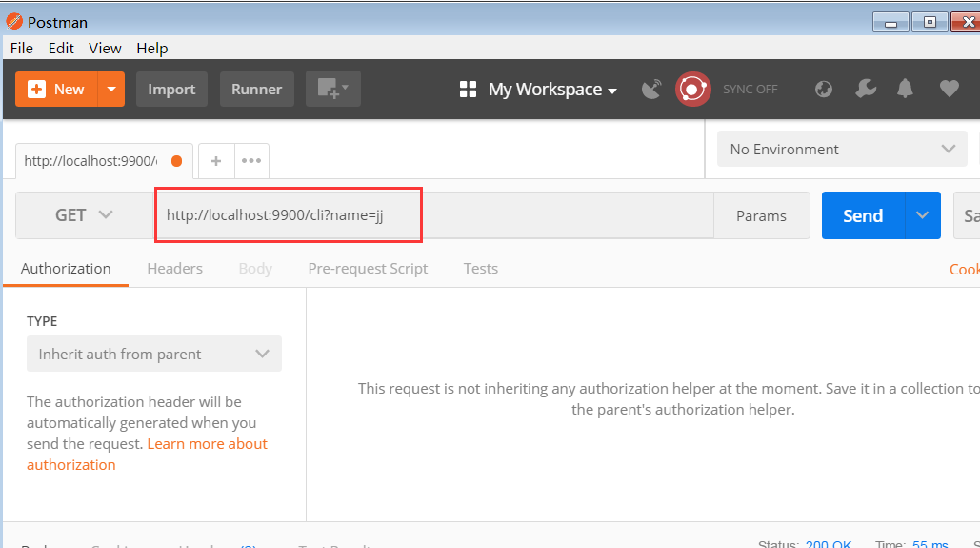The height and width of the screenshot is (548, 980).
Task: Open the Help menu
Action: [151, 49]
